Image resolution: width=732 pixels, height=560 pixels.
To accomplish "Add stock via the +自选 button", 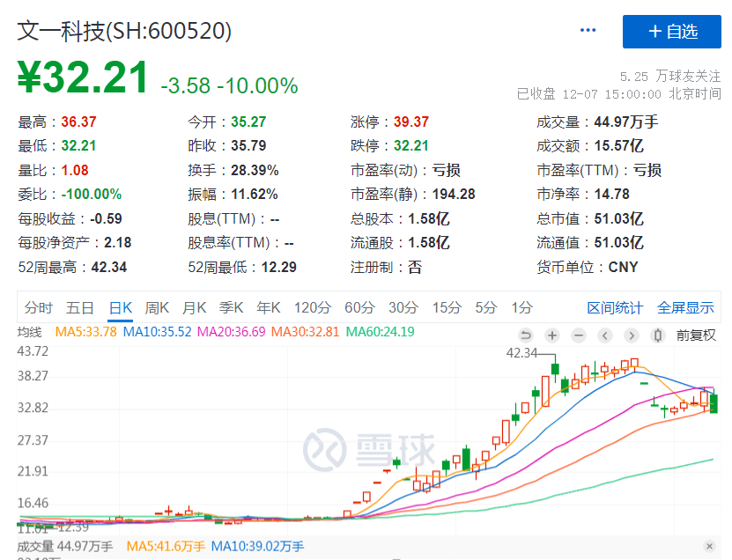I will (x=672, y=32).
